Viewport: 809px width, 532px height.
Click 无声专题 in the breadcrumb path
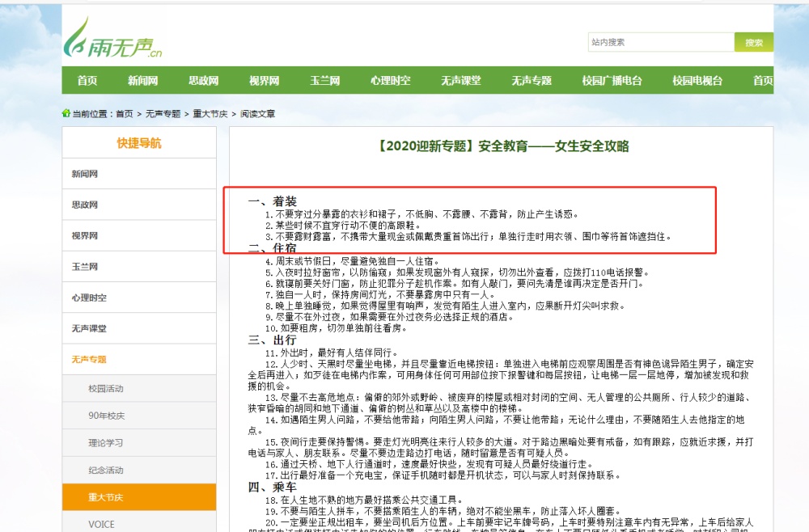tap(163, 114)
